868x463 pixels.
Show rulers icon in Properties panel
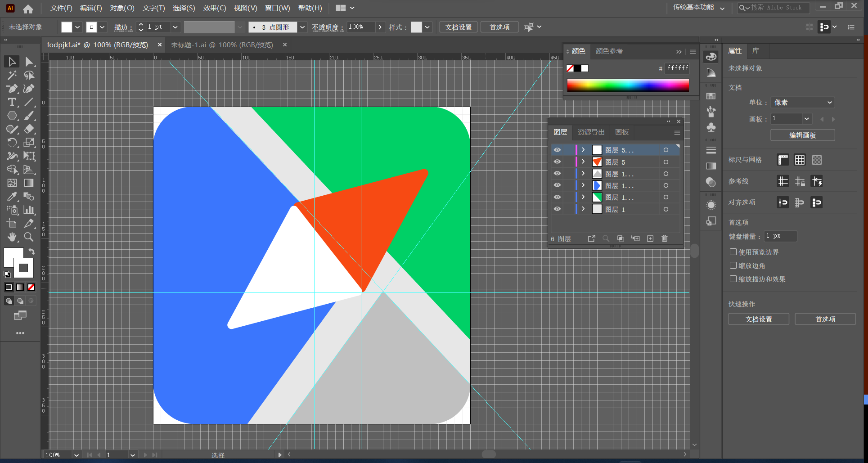[783, 160]
